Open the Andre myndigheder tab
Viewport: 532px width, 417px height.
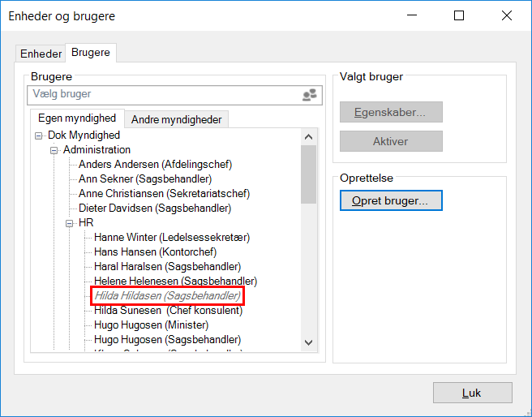(176, 119)
